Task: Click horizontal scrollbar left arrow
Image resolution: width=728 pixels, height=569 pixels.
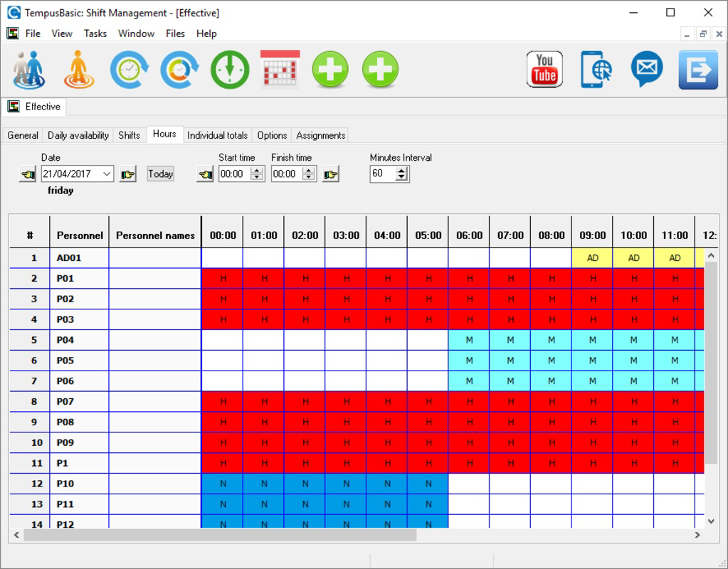Action: (16, 535)
